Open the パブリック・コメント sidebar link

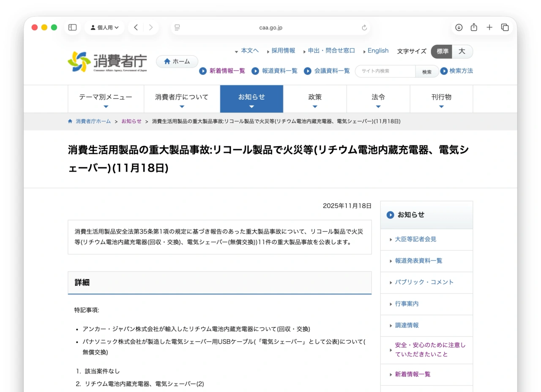[x=424, y=282]
